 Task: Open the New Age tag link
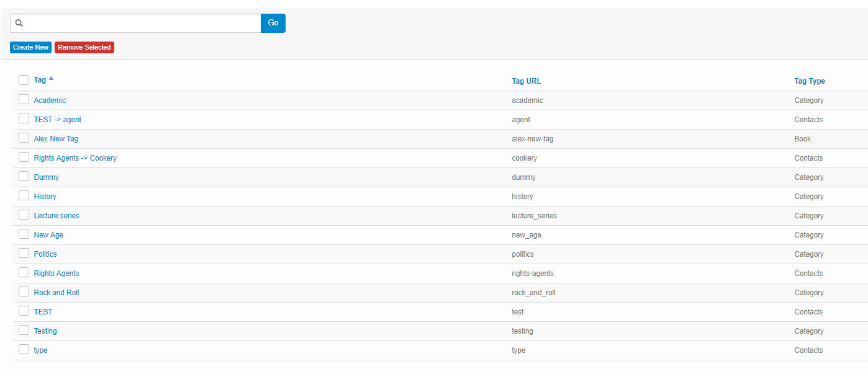click(x=48, y=235)
